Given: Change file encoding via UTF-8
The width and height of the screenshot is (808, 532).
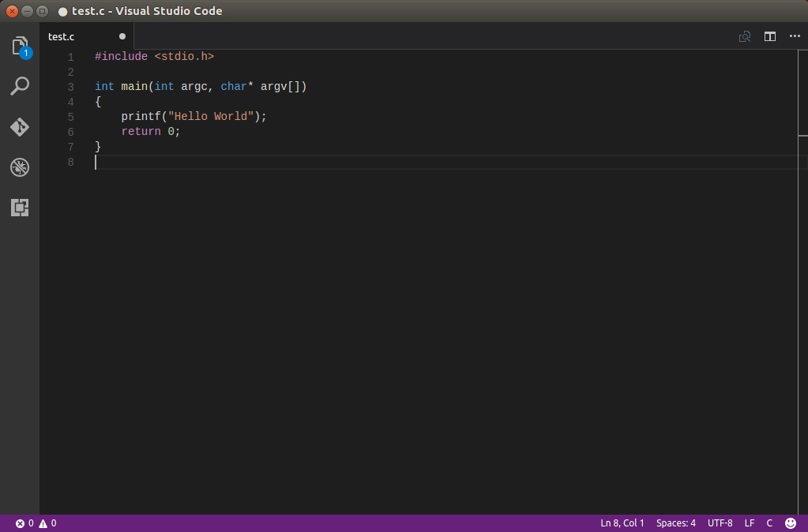Looking at the screenshot, I should point(720,523).
